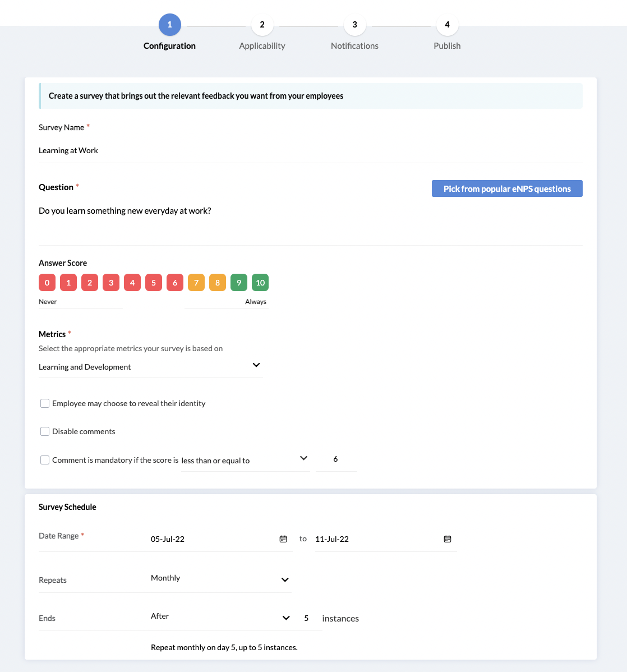Viewport: 627px width, 672px height.
Task: Select answer score 4
Action: 132,283
